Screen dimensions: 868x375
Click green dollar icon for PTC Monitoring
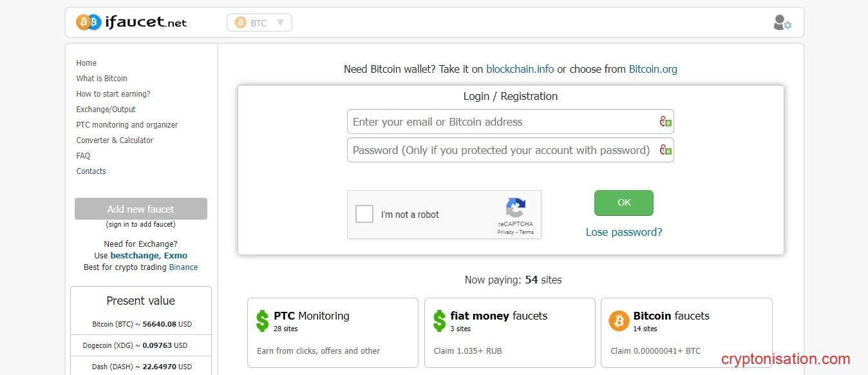[262, 320]
